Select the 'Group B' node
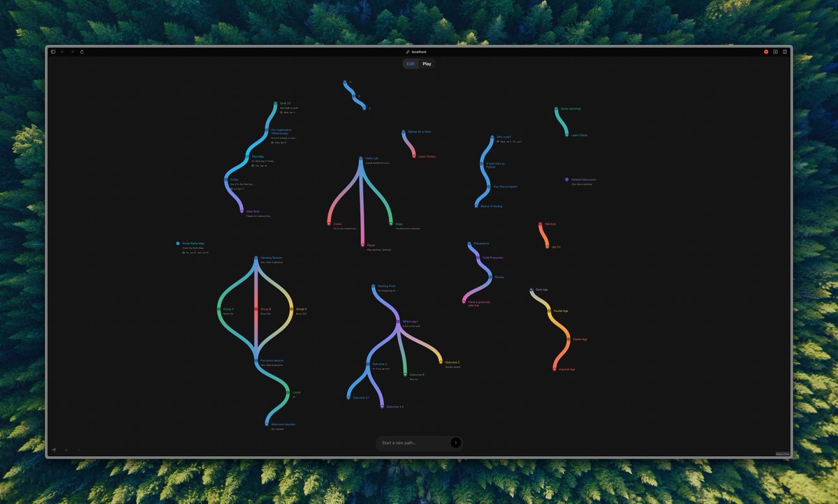The image size is (838, 504). pyautogui.click(x=256, y=309)
